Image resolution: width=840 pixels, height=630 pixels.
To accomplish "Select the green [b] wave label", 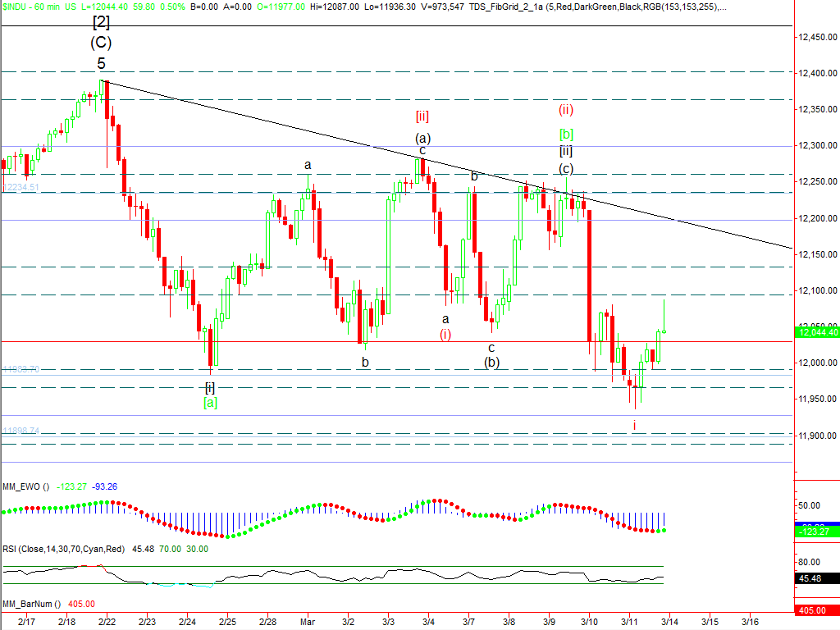I will click(x=566, y=133).
